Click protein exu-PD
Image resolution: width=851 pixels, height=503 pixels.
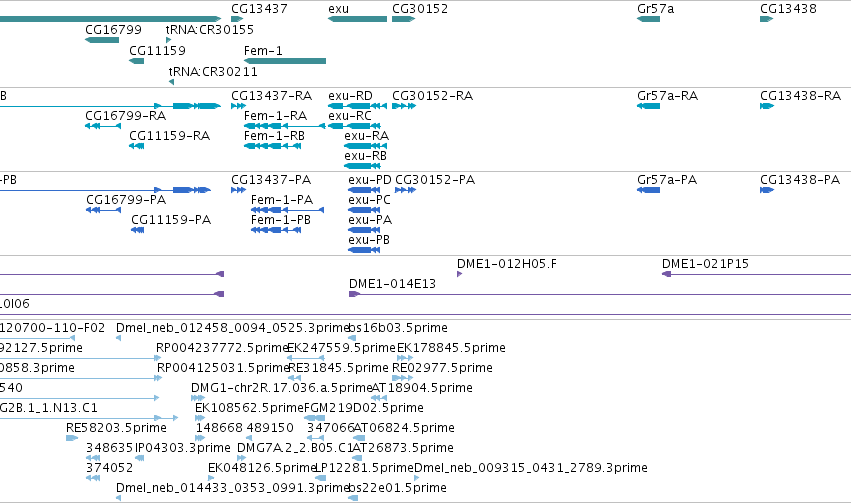pos(370,180)
